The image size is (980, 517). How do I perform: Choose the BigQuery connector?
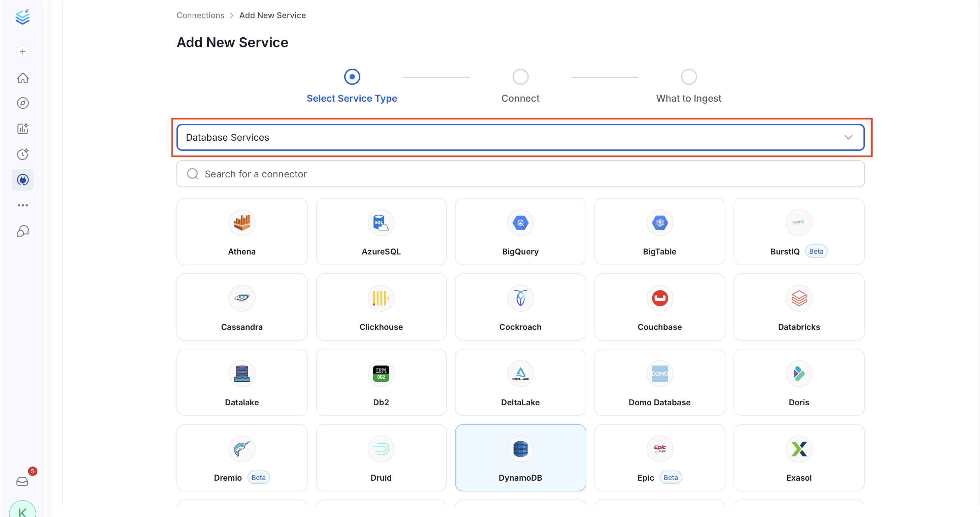tap(520, 232)
